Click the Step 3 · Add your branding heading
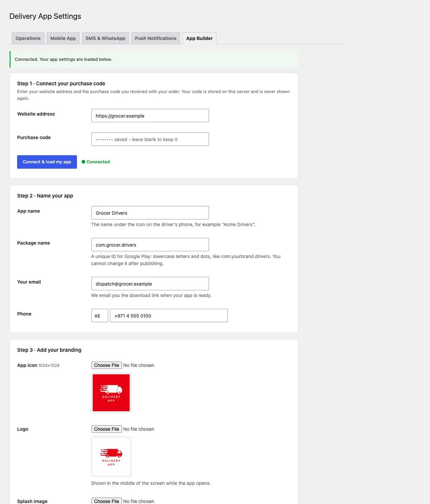This screenshot has height=504, width=430. point(49,350)
